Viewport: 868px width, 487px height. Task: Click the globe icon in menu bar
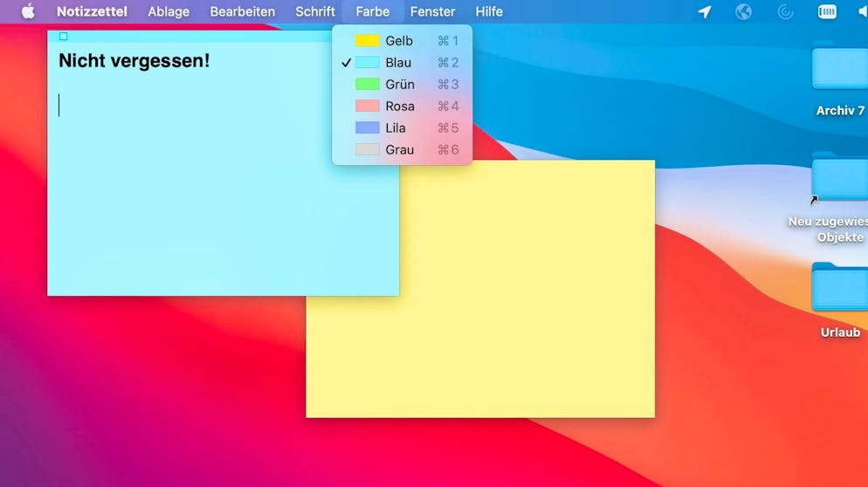pos(743,11)
